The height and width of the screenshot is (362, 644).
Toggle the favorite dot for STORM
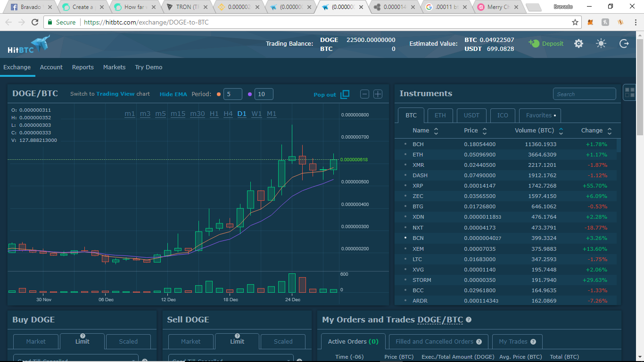pyautogui.click(x=405, y=280)
